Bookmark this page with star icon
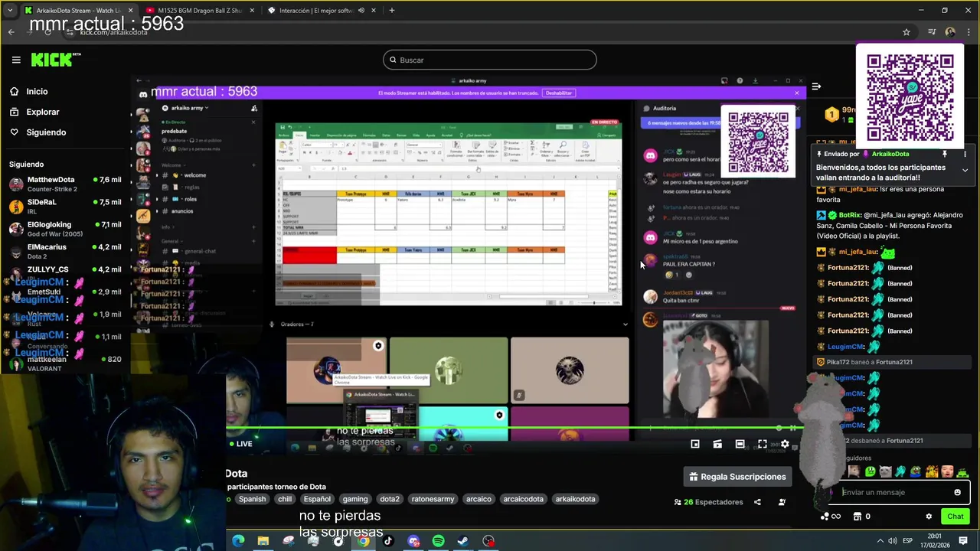This screenshot has width=980, height=551. 906,32
